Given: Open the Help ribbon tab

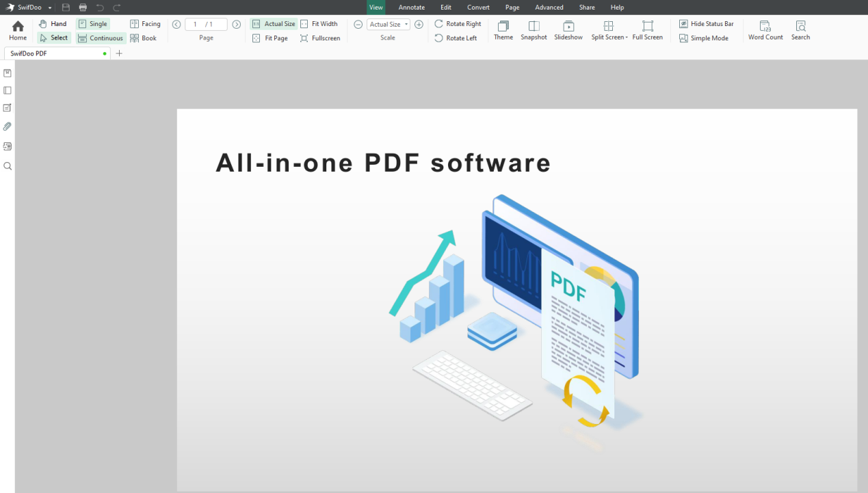Looking at the screenshot, I should point(617,8).
